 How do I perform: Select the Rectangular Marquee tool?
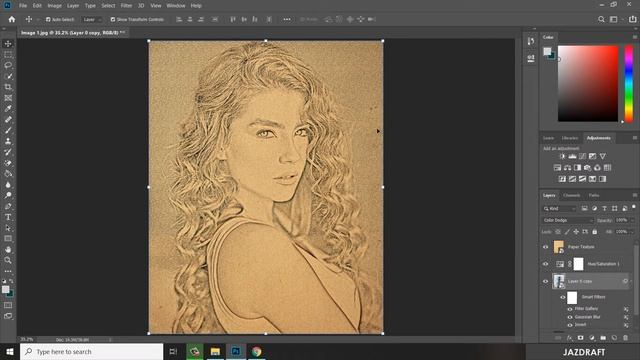pyautogui.click(x=8, y=54)
